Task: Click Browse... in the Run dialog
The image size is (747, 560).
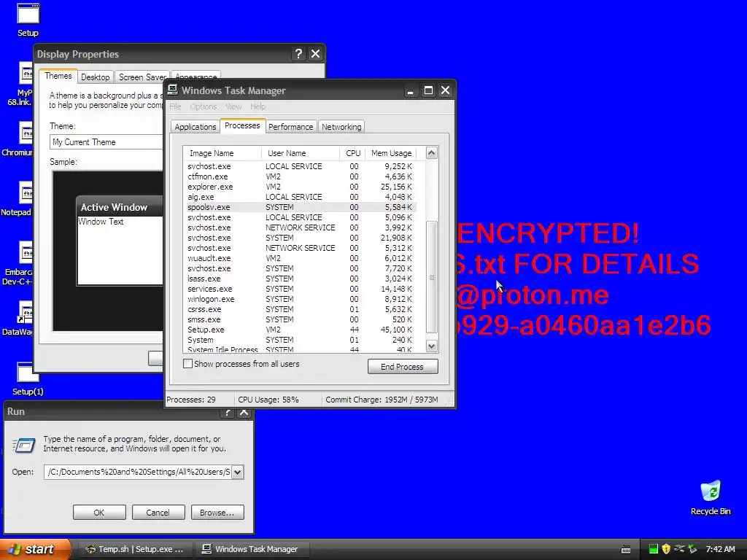Action: [x=217, y=513]
